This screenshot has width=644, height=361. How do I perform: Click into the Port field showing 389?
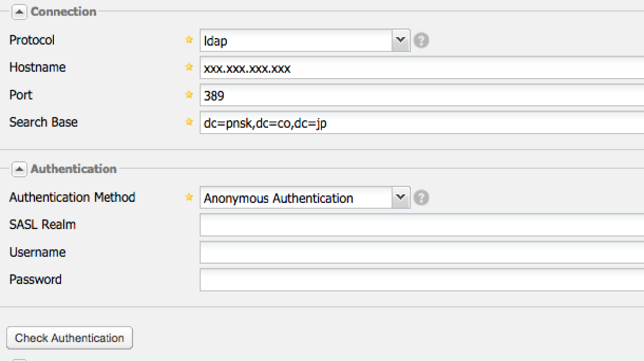tap(421, 95)
